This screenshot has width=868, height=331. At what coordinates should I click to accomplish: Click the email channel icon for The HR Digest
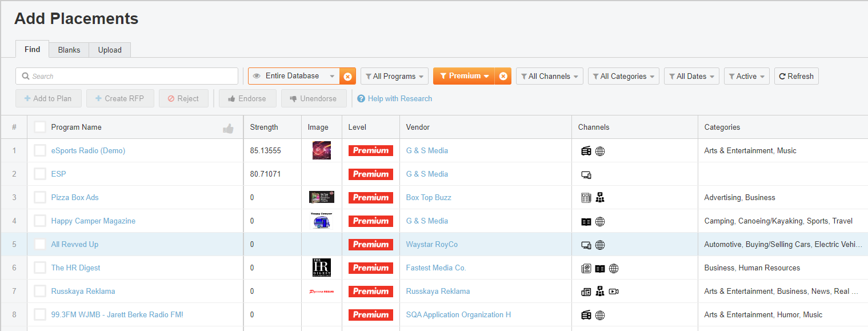point(586,268)
